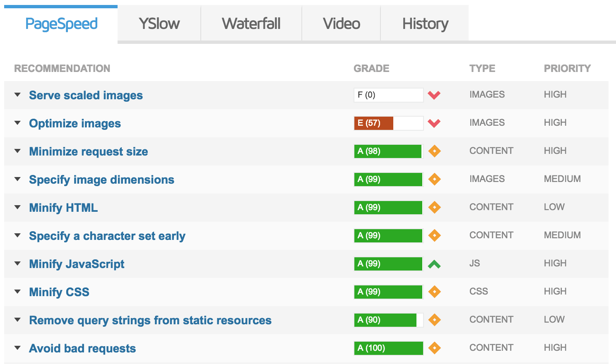Open the Minimize request size recommendation
The width and height of the screenshot is (616, 364).
click(89, 151)
